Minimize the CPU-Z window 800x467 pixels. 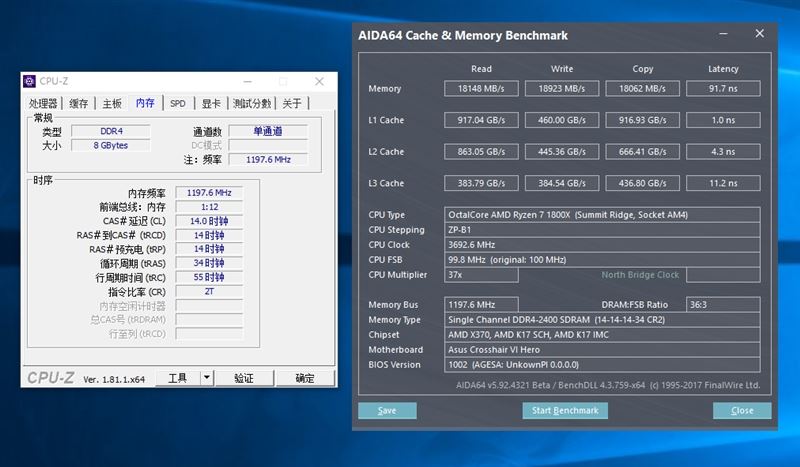247,81
